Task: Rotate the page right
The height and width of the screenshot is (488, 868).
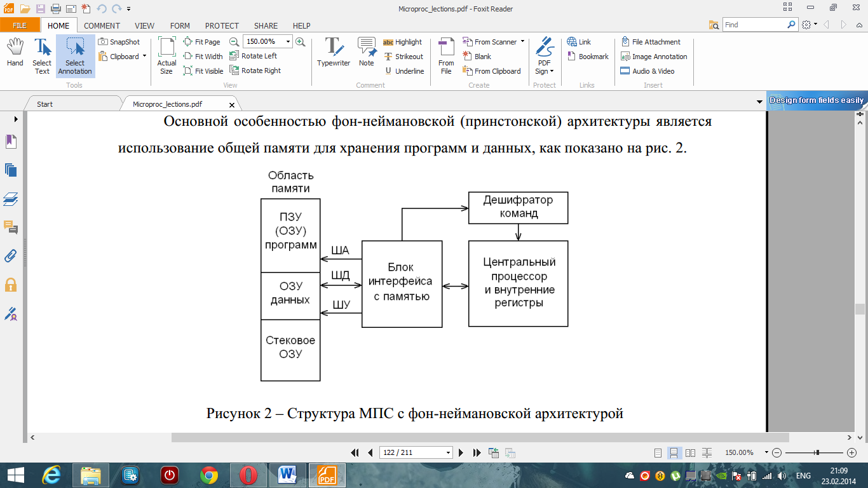Action: point(255,71)
